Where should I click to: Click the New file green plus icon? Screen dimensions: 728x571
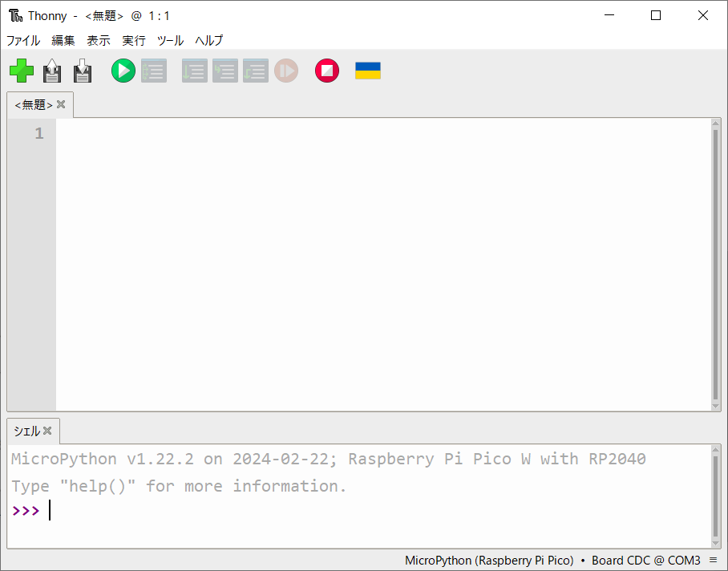point(22,71)
